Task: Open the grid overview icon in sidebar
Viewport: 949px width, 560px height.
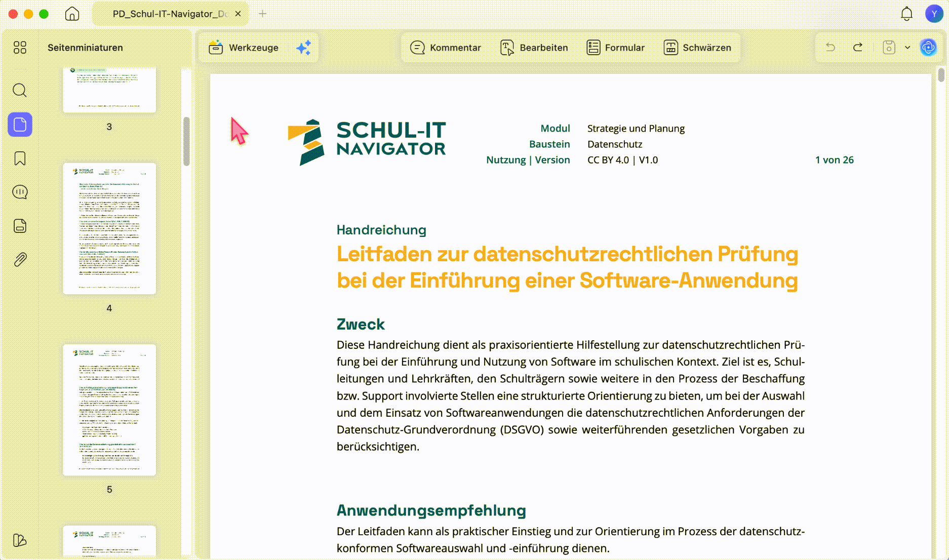Action: point(20,48)
